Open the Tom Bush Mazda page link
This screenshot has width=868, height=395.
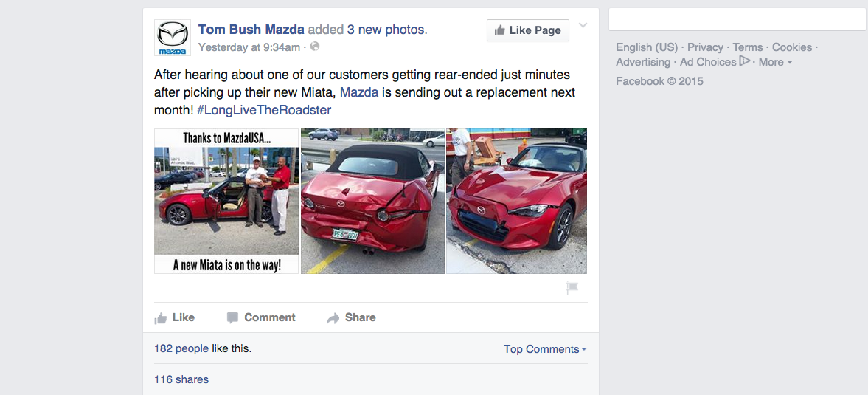click(x=251, y=30)
